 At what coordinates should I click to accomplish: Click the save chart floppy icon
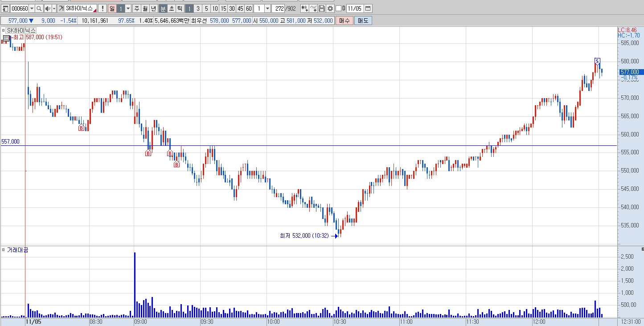(322, 8)
